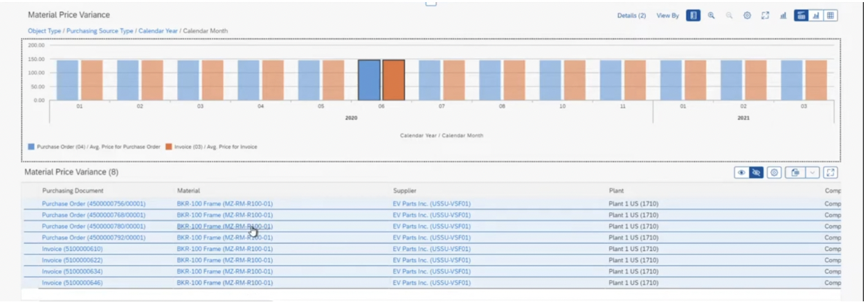The image size is (868, 302).
Task: Select the highlighted orange bar for month 06
Action: (394, 80)
